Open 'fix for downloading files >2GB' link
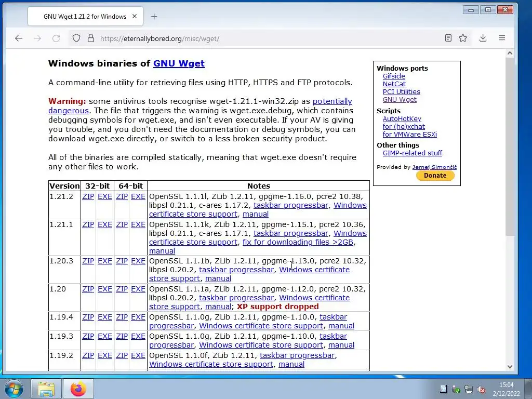This screenshot has height=399, width=532. (x=298, y=242)
